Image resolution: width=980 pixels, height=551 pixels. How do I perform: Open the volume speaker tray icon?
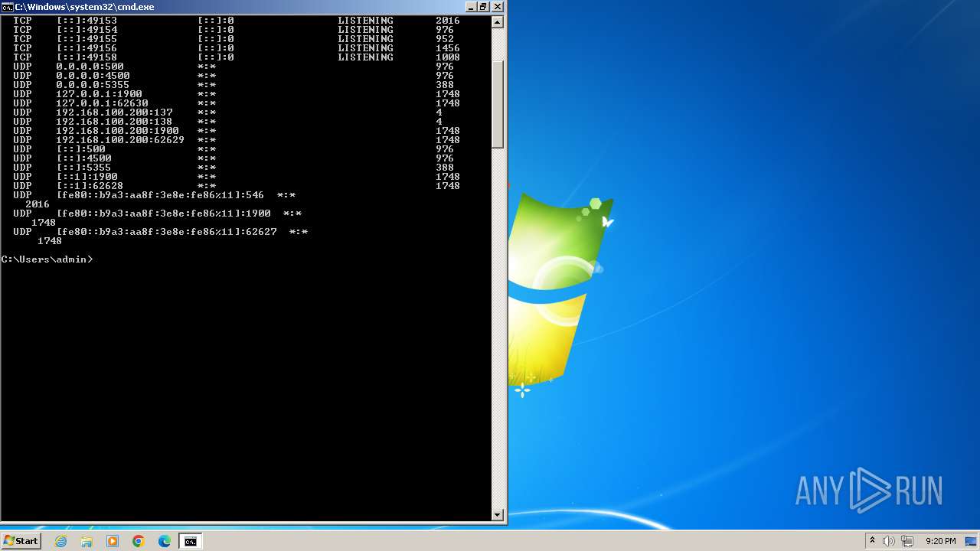tap(889, 541)
